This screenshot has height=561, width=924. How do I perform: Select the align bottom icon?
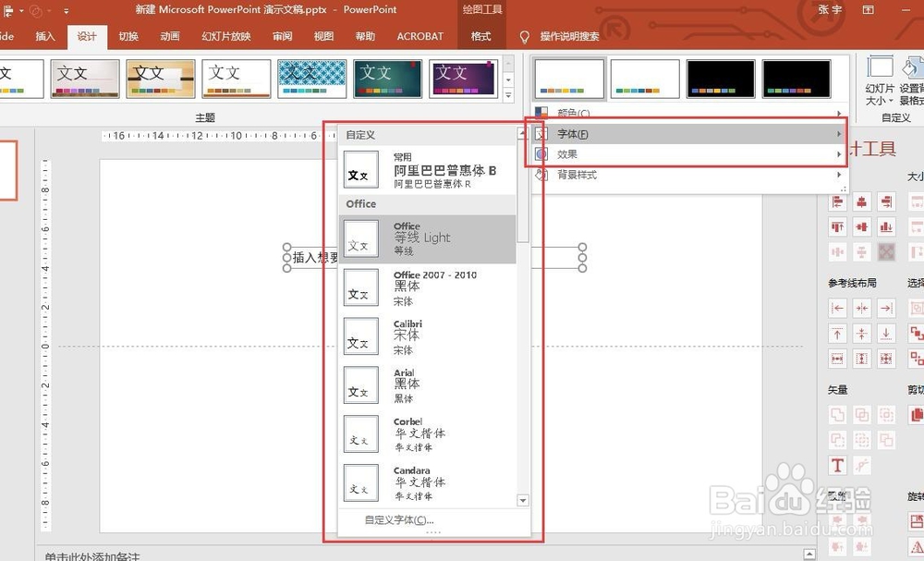[x=886, y=226]
